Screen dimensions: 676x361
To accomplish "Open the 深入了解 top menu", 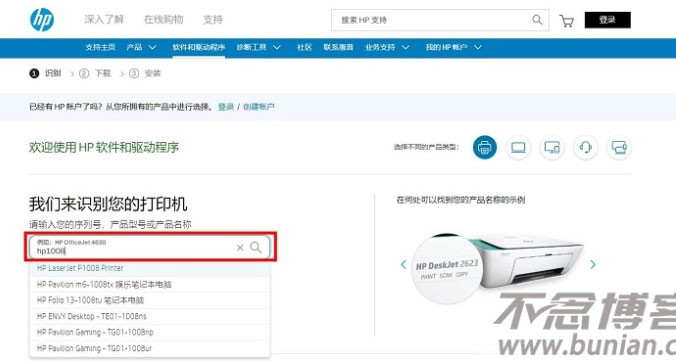I will coord(104,19).
